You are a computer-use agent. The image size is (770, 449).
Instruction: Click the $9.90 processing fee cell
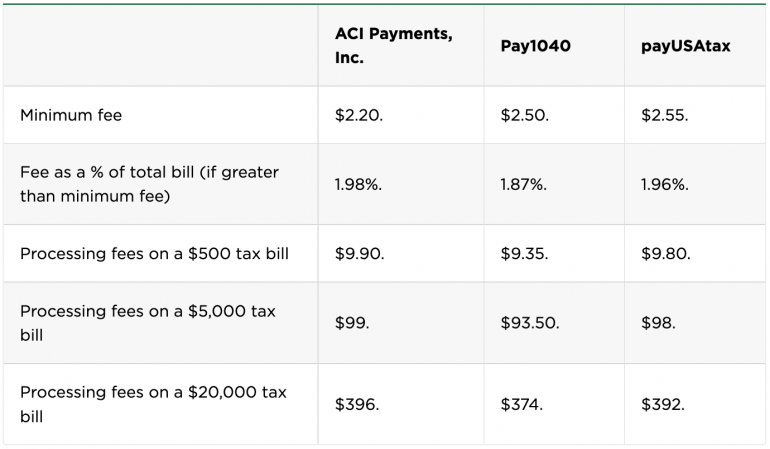[x=359, y=253]
